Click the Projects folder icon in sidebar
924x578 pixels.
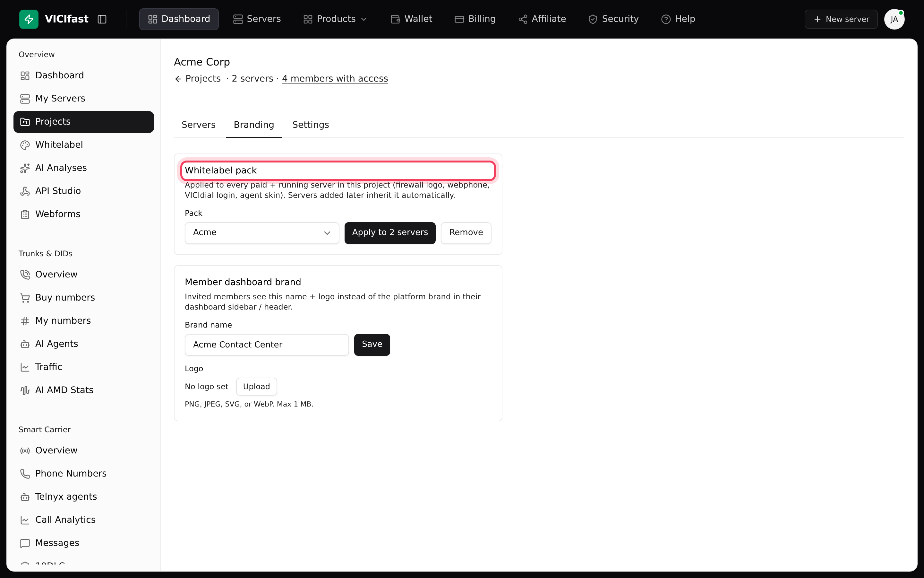point(25,122)
